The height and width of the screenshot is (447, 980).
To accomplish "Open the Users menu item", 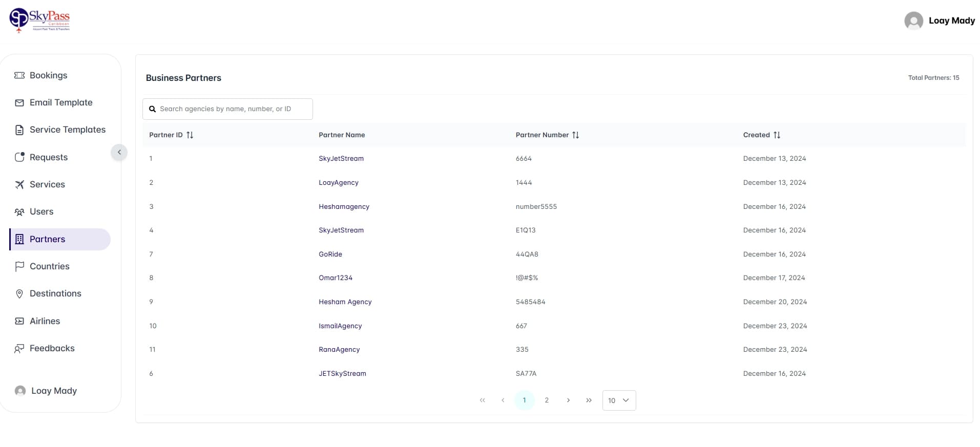I will click(41, 211).
